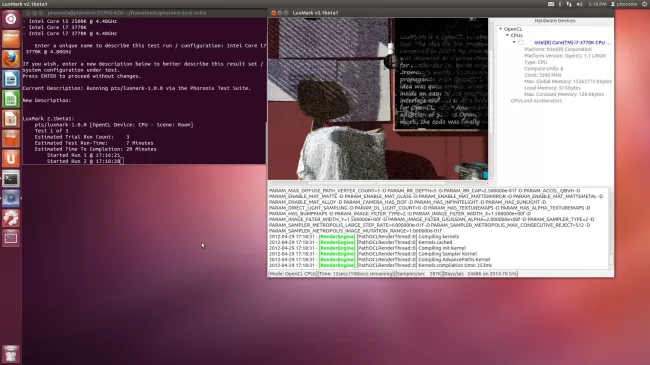Toggle the Intel Core i7-3770K CPU checkbox
The width and height of the screenshot is (650, 365).
click(521, 42)
